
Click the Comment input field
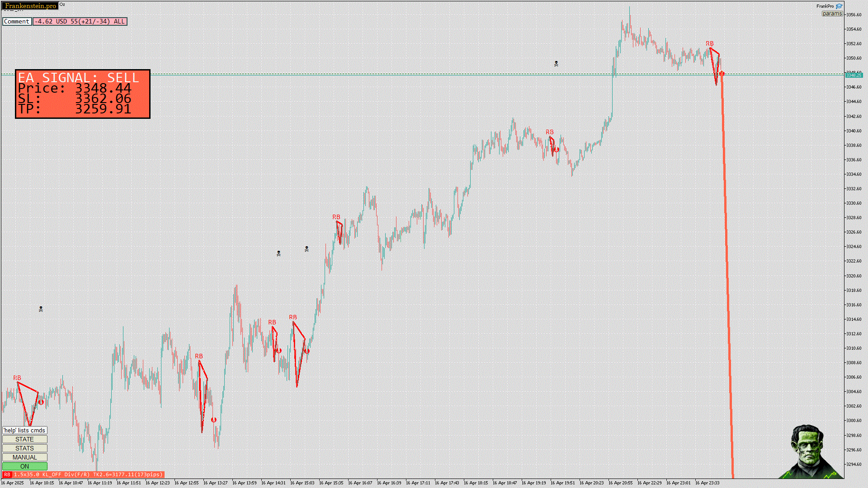click(x=17, y=21)
